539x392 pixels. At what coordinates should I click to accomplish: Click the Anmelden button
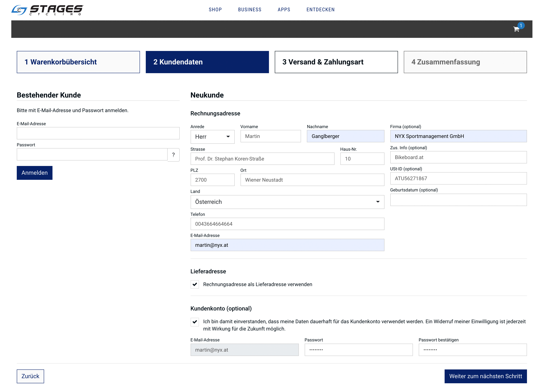pyautogui.click(x=34, y=173)
